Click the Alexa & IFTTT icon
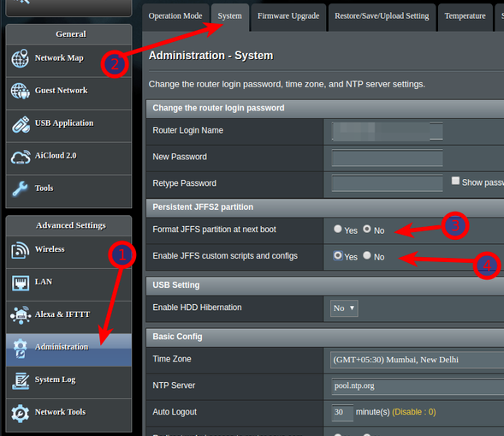 [x=21, y=315]
